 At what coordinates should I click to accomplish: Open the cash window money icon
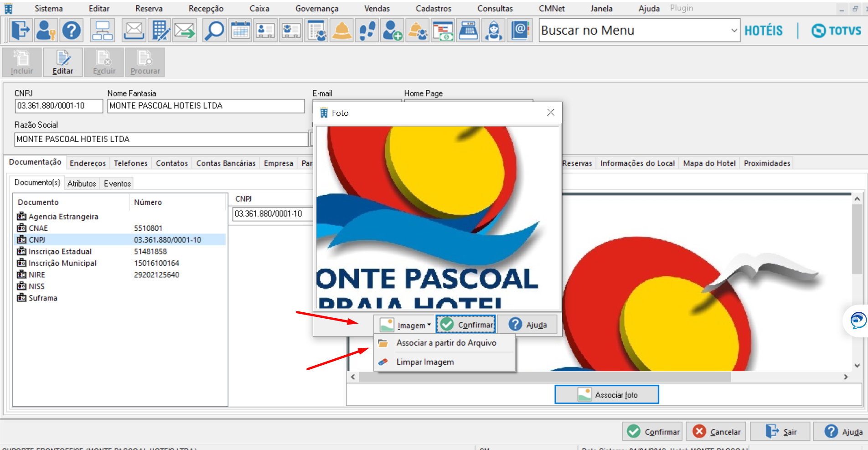443,31
